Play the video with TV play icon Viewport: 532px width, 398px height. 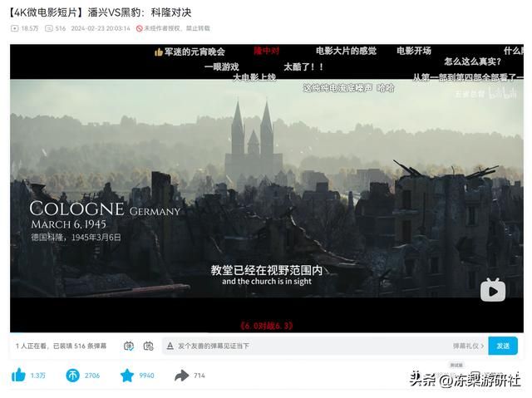pos(493,290)
